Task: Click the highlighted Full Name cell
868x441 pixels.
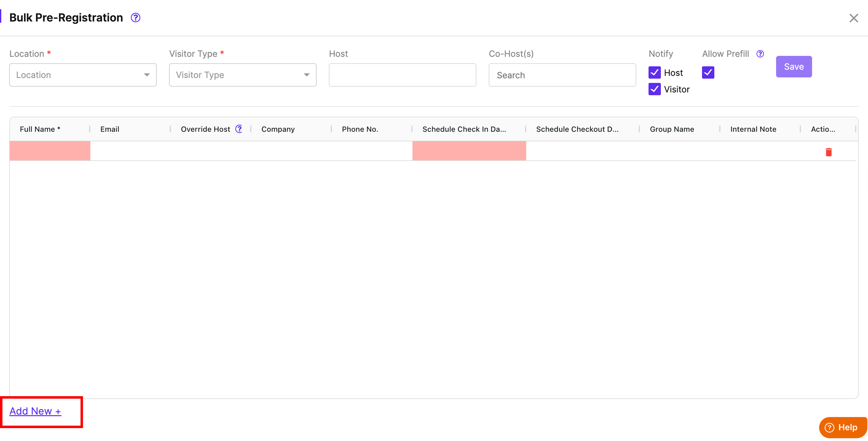Action: click(50, 151)
